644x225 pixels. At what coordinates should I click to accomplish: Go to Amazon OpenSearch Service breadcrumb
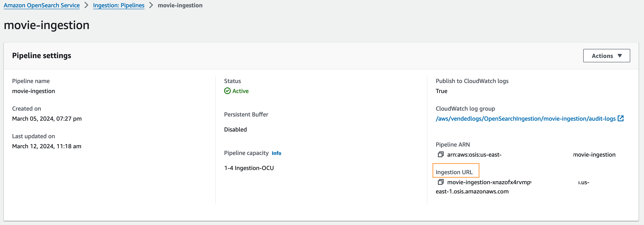(x=42, y=5)
